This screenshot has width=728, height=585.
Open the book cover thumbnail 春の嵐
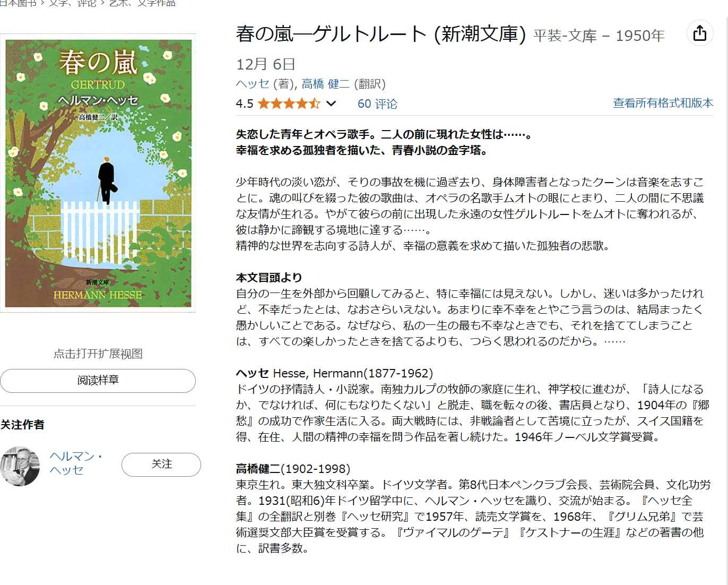98,173
